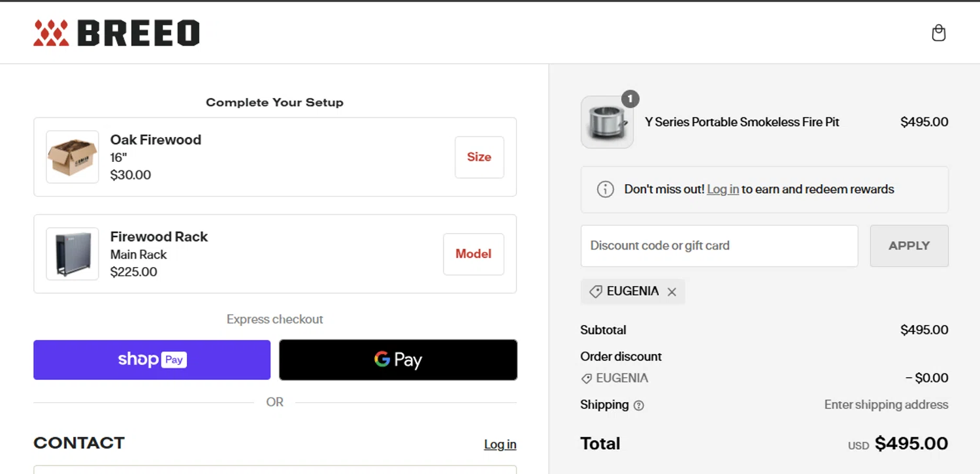
Task: Click the $225.00 rack price
Action: point(134,272)
